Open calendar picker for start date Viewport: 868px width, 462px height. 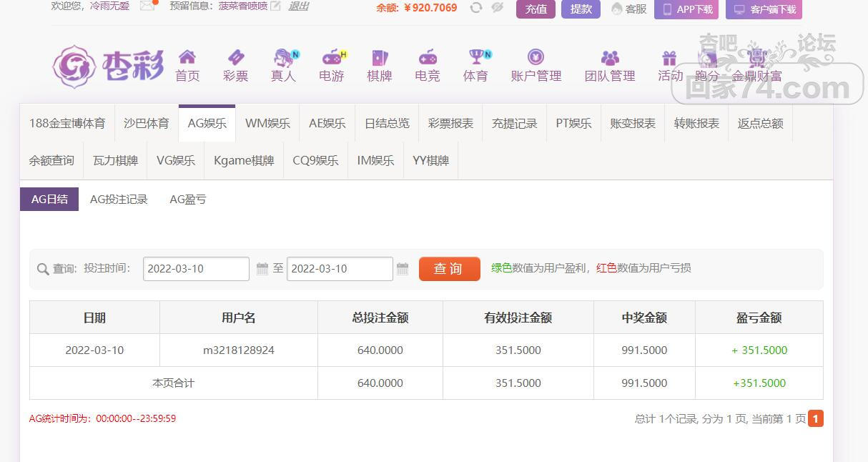[262, 269]
